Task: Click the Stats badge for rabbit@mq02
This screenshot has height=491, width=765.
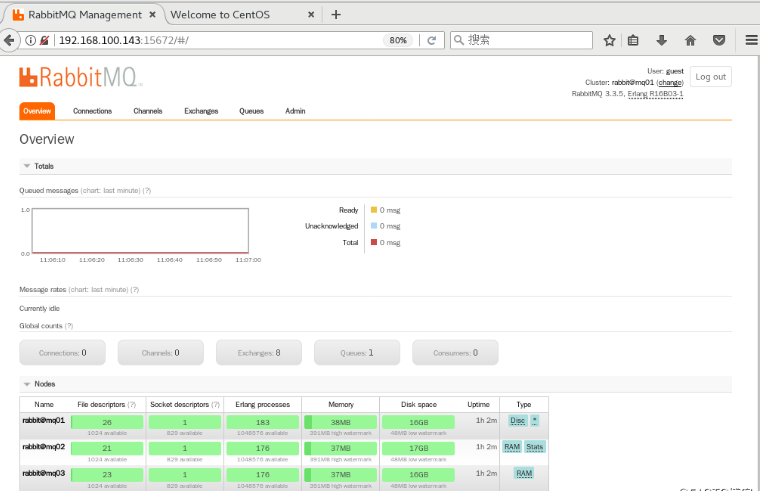Action: coord(535,447)
